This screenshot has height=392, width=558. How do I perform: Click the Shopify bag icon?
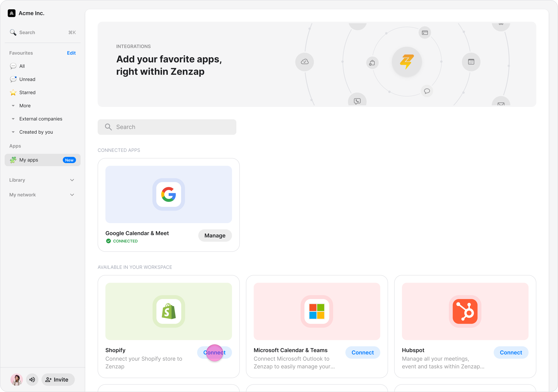tap(168, 311)
